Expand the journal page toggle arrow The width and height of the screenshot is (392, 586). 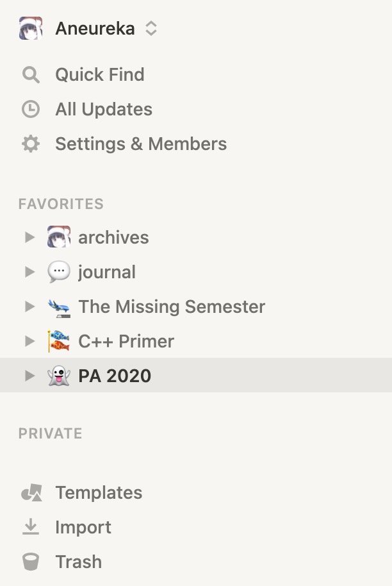(29, 272)
